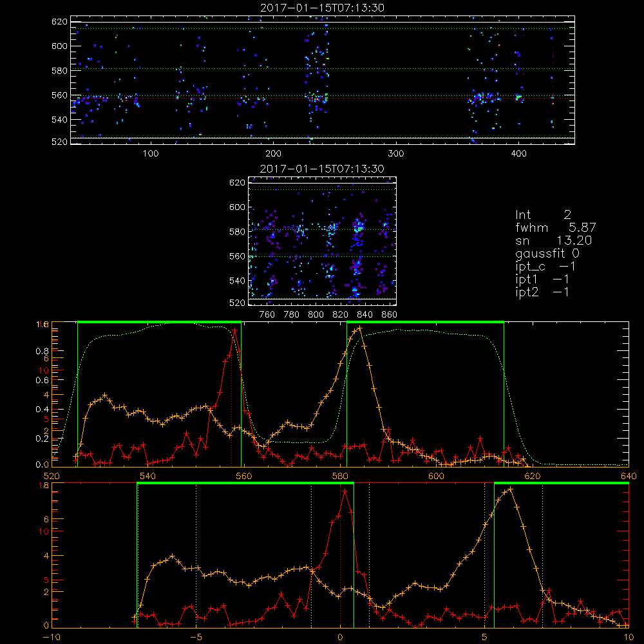Click red y-axis label 18 on bottom plot
644x644 pixels.
click(x=44, y=485)
